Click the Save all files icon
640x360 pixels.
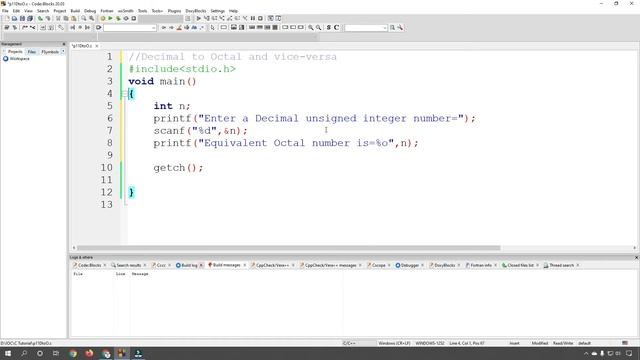30,18
